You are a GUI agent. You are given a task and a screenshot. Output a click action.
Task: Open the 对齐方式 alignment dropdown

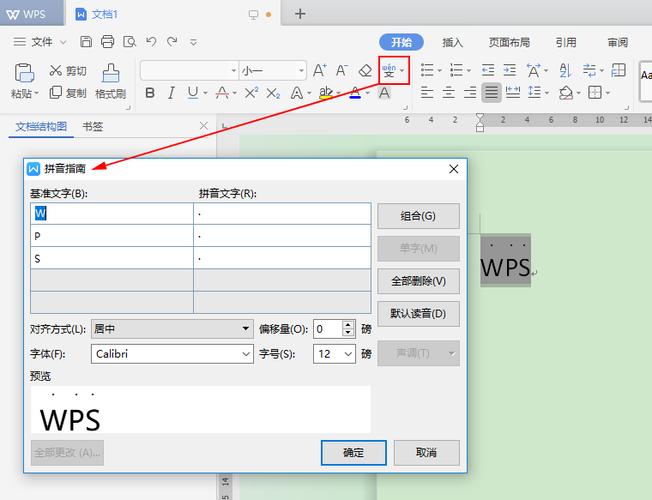click(x=172, y=329)
